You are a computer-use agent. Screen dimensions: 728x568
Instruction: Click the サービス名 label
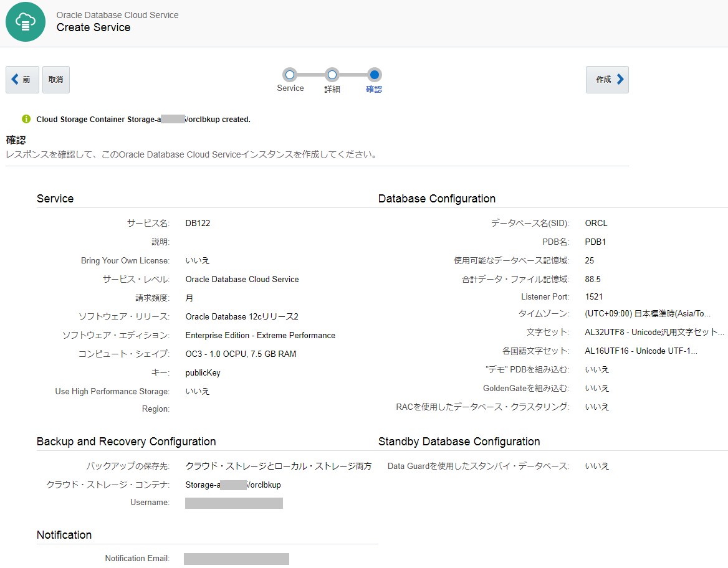click(x=148, y=223)
